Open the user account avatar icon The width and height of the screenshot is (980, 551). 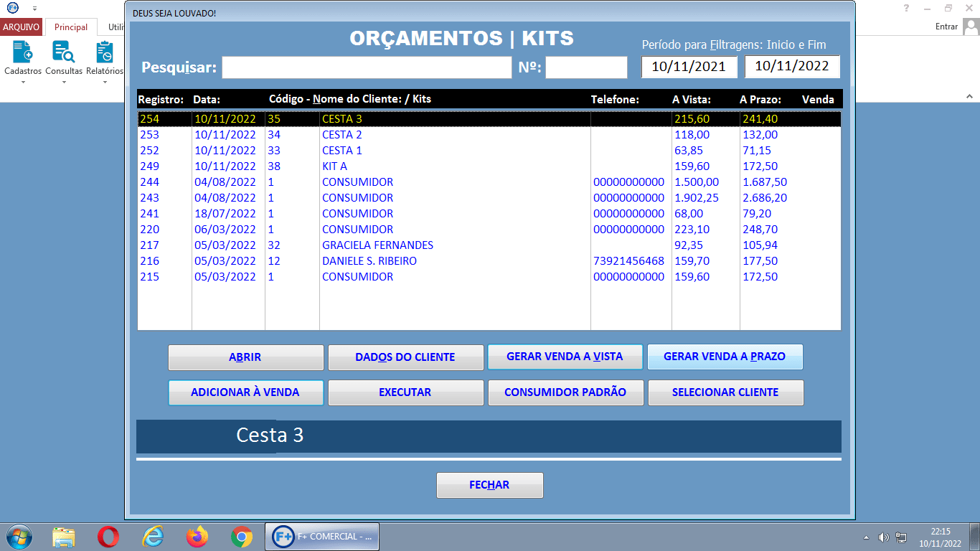coord(971,27)
